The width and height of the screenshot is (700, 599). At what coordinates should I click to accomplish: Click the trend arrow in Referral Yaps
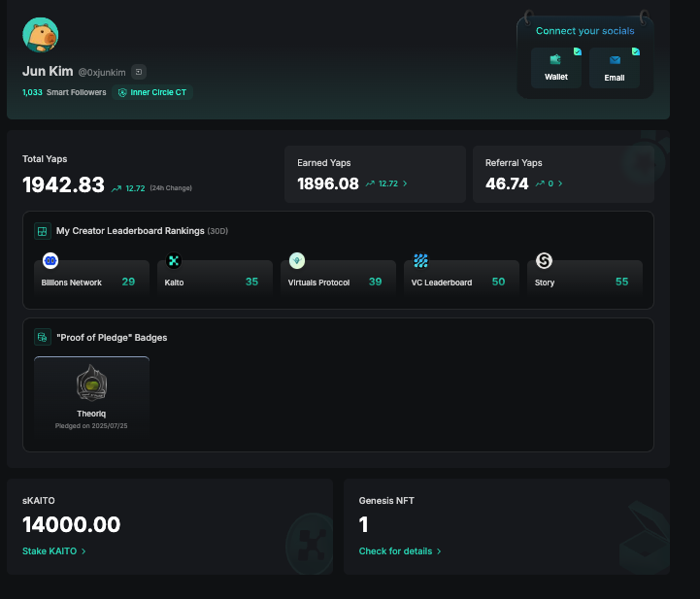[540, 183]
